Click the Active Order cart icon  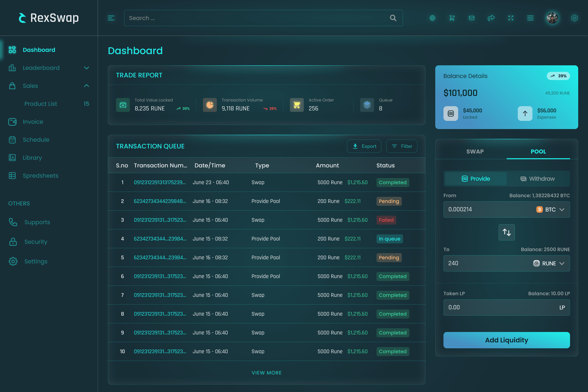pyautogui.click(x=297, y=105)
